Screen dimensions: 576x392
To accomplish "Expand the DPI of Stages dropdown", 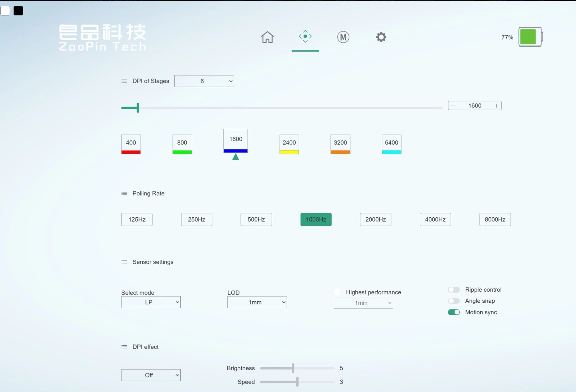I will click(x=204, y=81).
